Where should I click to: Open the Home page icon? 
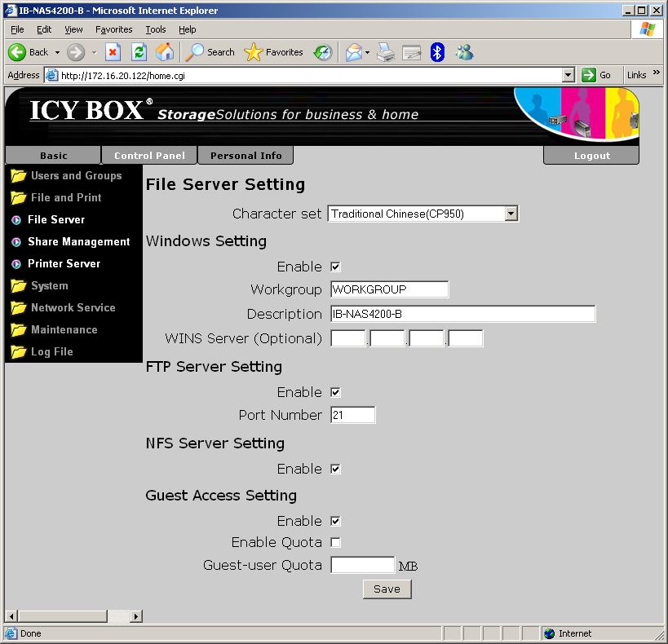165,52
